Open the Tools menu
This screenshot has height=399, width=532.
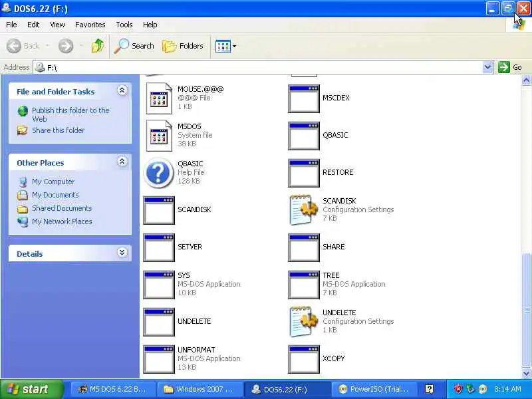pos(124,25)
